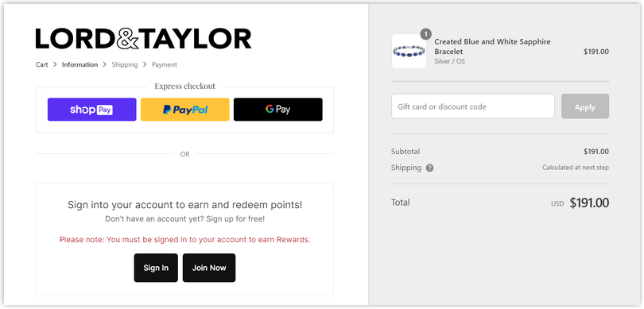Open the sapphire bracelet thumbnail
This screenshot has width=644, height=309.
point(409,52)
